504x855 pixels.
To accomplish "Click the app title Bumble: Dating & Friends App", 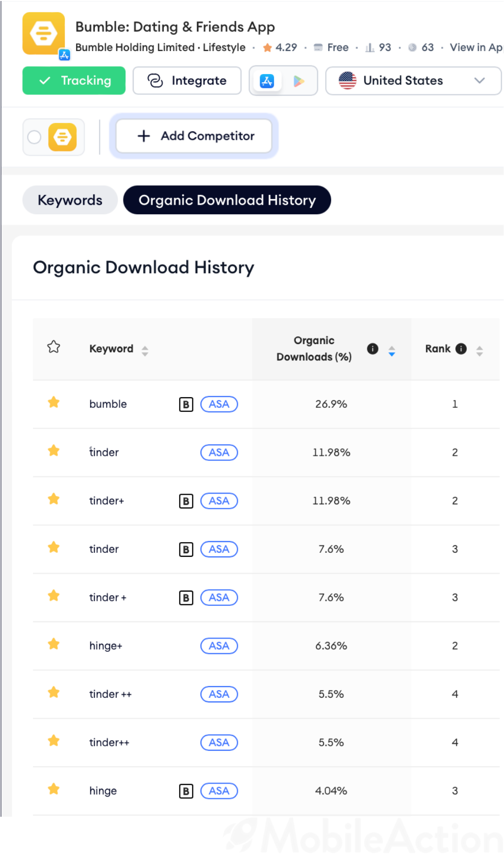I will (175, 27).
